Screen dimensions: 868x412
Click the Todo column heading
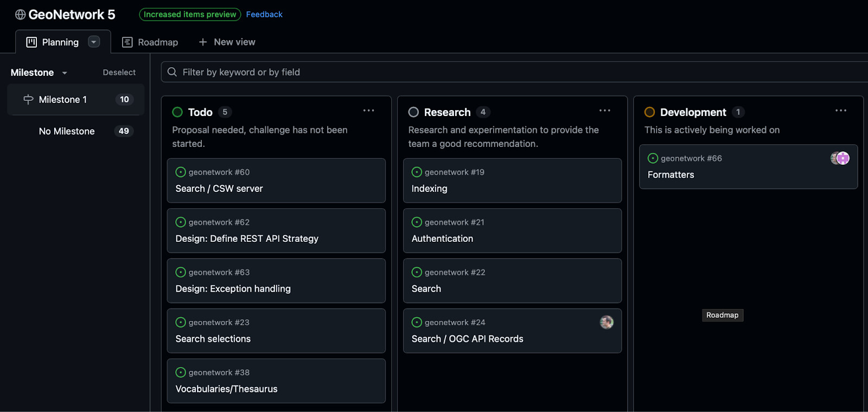tap(200, 112)
